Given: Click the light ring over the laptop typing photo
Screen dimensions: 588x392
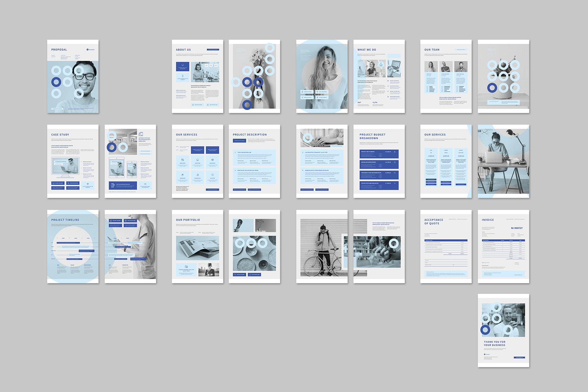Looking at the screenshot, I should 308,138.
